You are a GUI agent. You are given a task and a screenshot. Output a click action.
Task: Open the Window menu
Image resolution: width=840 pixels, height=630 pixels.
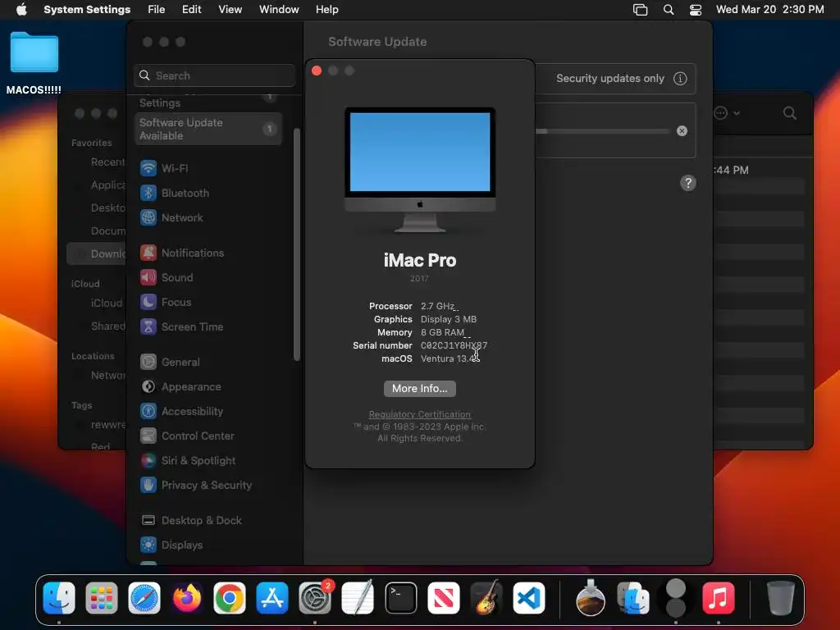point(279,10)
